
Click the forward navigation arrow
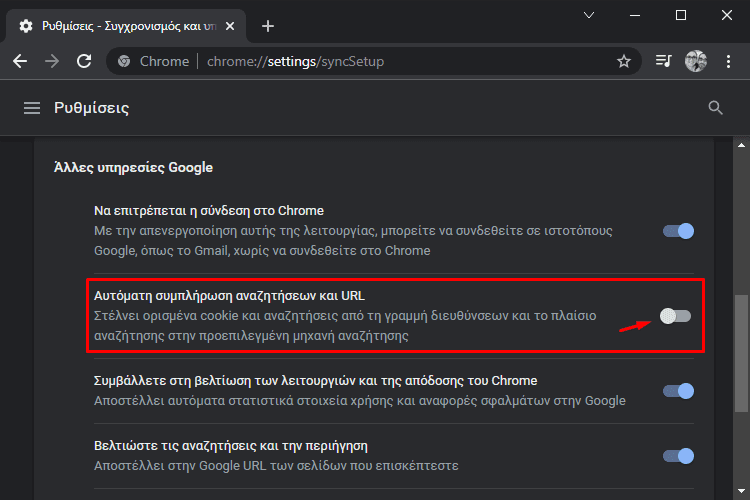(52, 61)
